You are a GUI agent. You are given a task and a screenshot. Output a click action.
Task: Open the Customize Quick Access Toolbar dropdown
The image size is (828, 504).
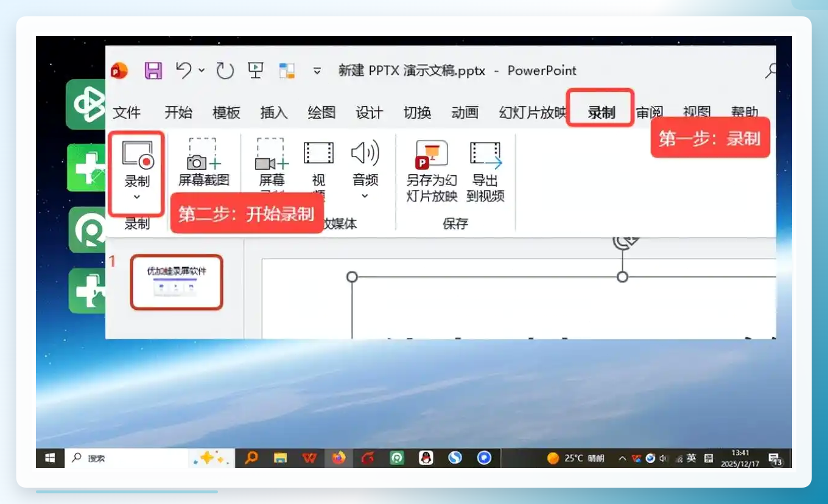317,71
